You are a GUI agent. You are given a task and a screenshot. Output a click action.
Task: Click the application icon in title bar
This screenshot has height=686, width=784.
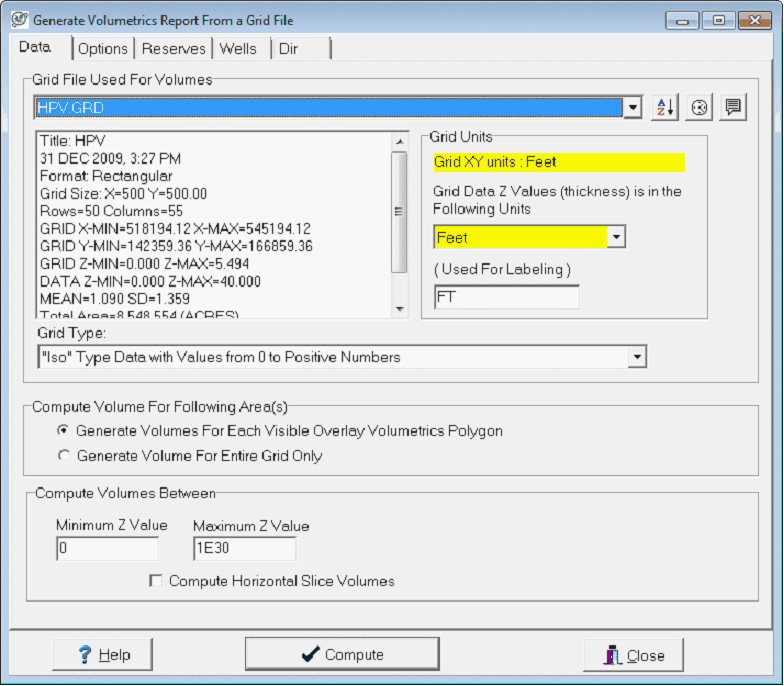pos(18,19)
